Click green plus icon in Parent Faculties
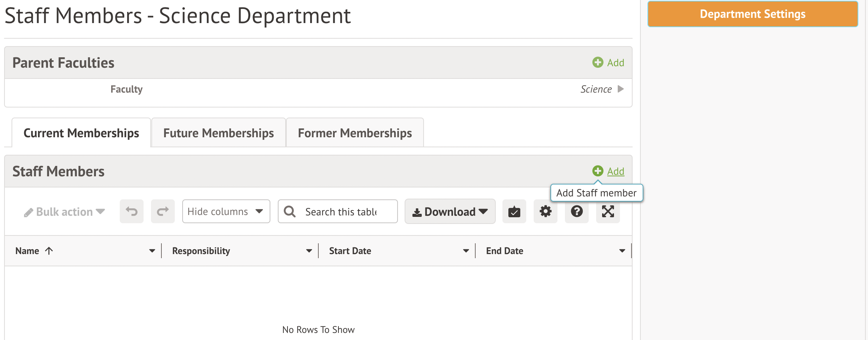The width and height of the screenshot is (868, 340). click(x=598, y=62)
